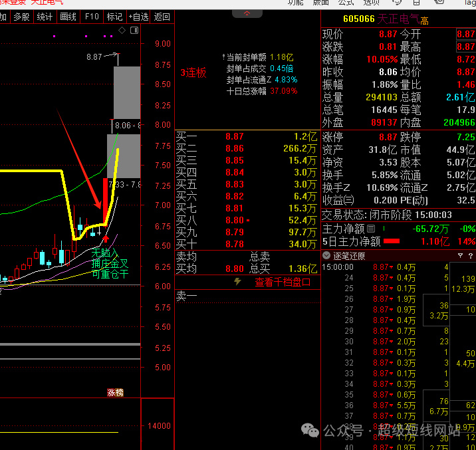476x450 pixels.
Task: Click the orange 高 tag beside 天正电气
Action: click(424, 21)
